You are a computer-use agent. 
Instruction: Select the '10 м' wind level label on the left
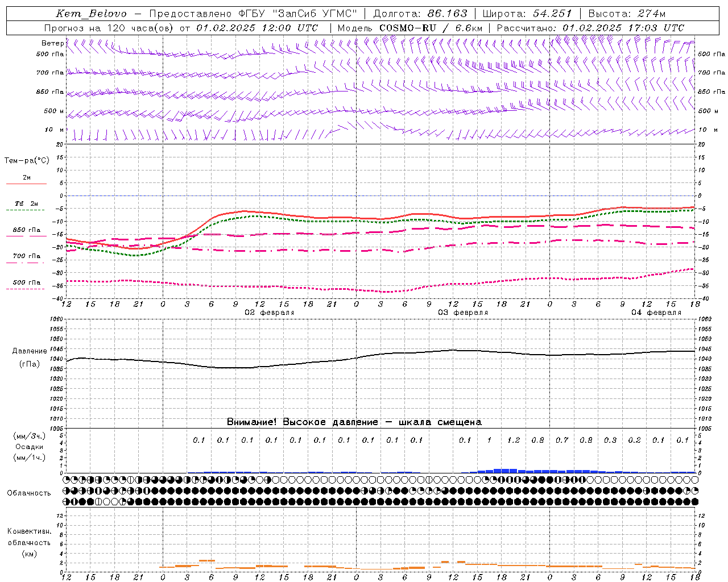55,130
